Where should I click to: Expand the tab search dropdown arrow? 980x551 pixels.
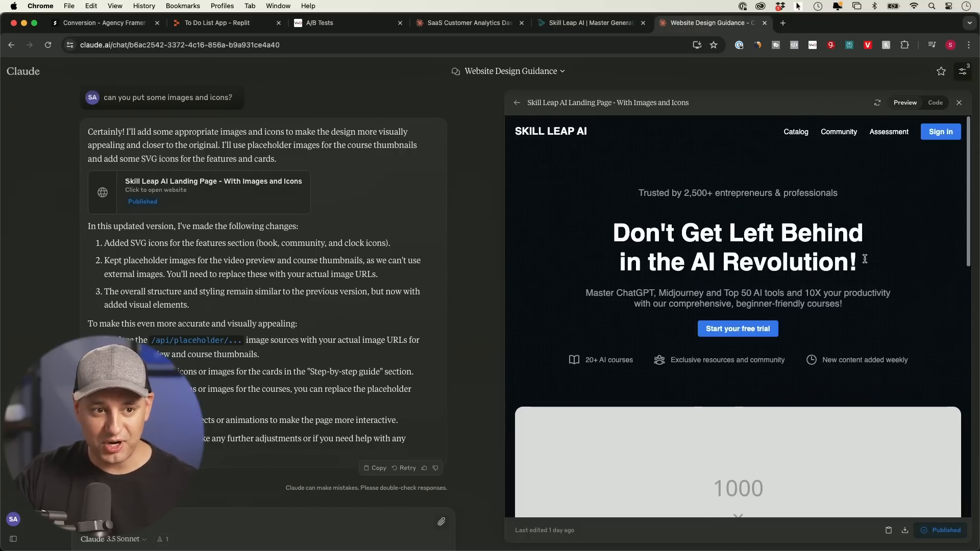coord(969,23)
